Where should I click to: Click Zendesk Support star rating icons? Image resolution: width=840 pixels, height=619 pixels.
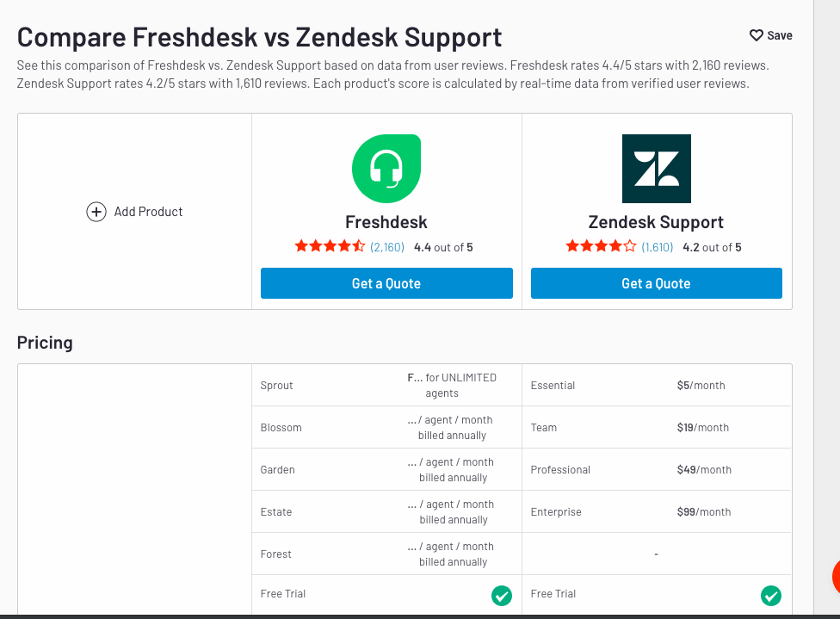pos(601,246)
